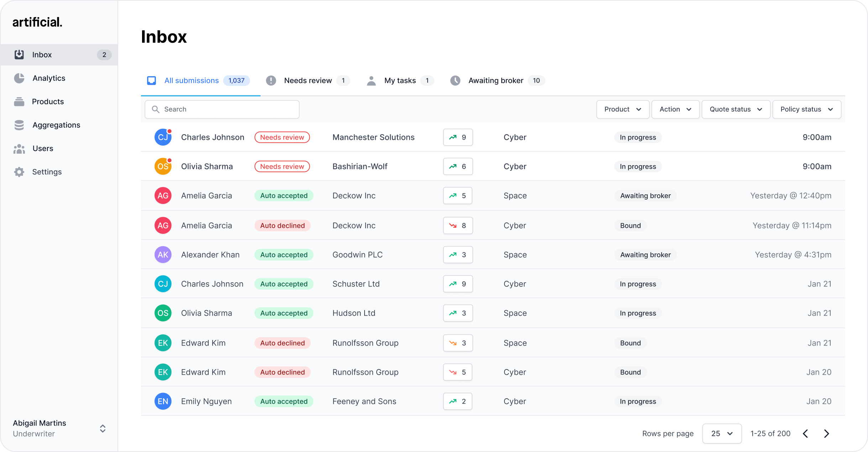This screenshot has height=452, width=868.
Task: Click the Aggregations database icon
Action: (19, 125)
